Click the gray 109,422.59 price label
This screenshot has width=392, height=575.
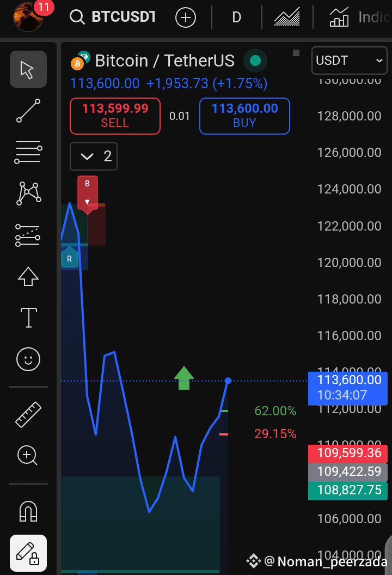(348, 472)
